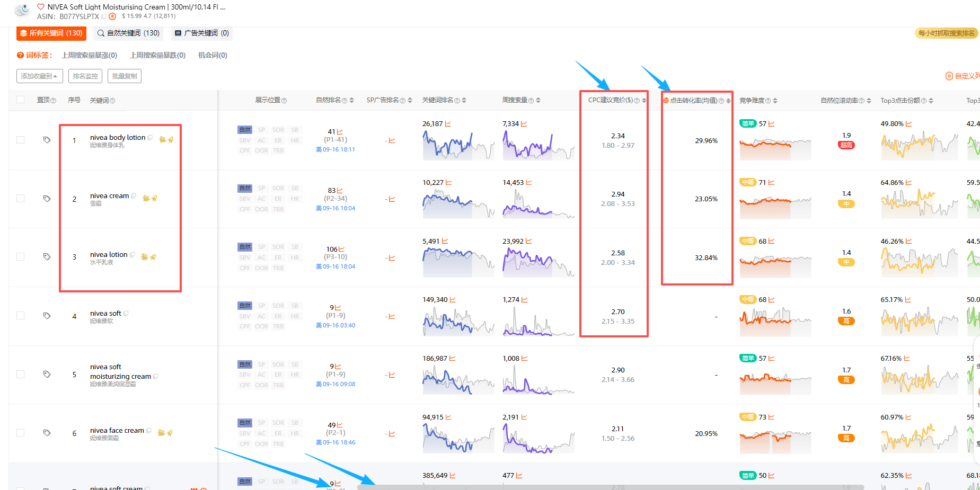Click the 每小时抓取搜索排名 badge

click(946, 33)
